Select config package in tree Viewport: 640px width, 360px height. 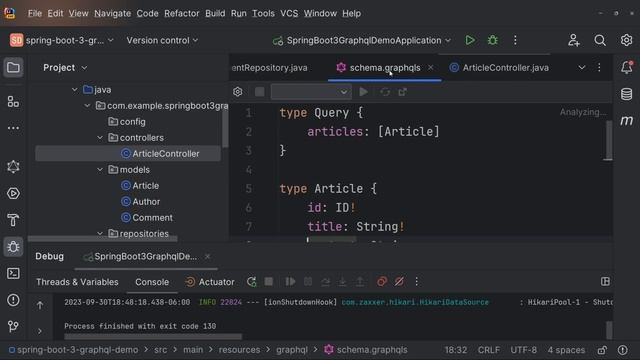pyautogui.click(x=127, y=122)
